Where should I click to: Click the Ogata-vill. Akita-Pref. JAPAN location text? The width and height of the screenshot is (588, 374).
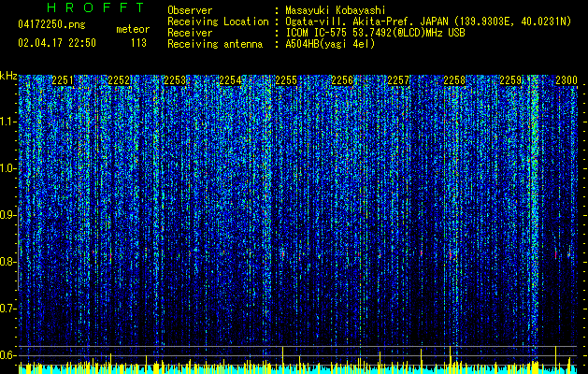click(x=428, y=22)
